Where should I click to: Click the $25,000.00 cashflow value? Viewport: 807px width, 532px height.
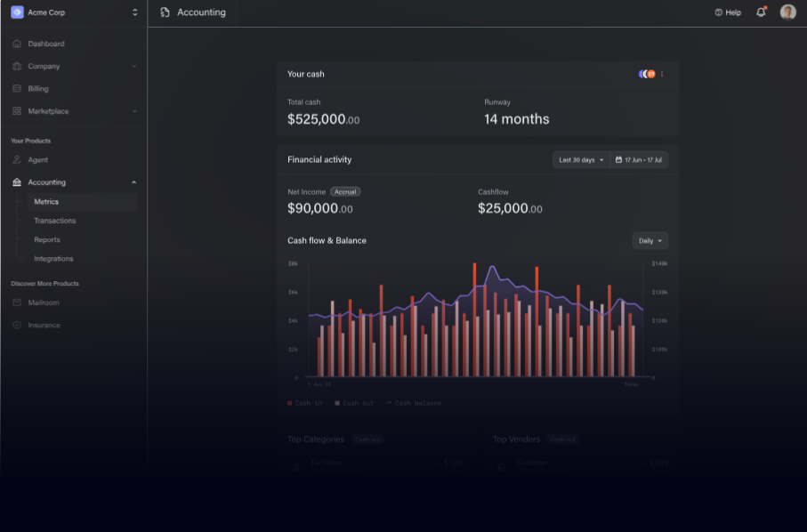[x=510, y=208]
